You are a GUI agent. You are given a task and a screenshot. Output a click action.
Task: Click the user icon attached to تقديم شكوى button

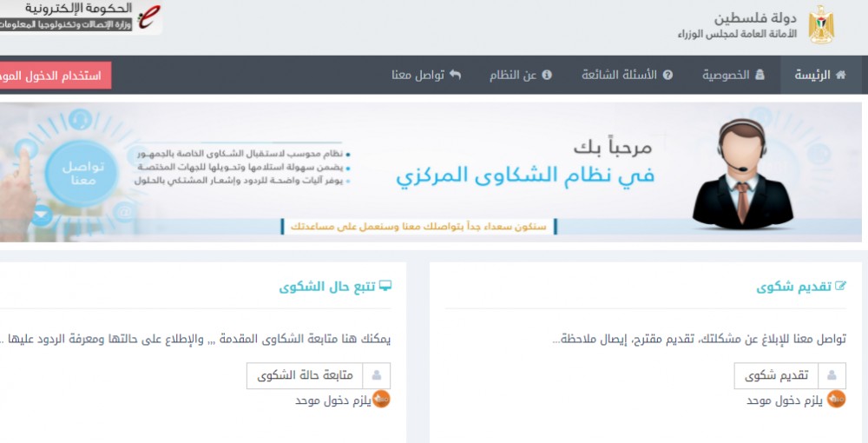(x=832, y=376)
